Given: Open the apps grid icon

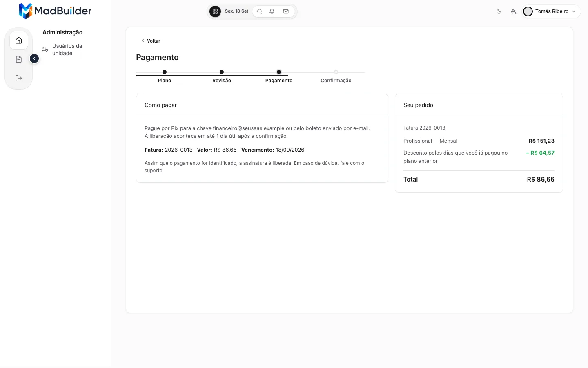Looking at the screenshot, I should [215, 11].
